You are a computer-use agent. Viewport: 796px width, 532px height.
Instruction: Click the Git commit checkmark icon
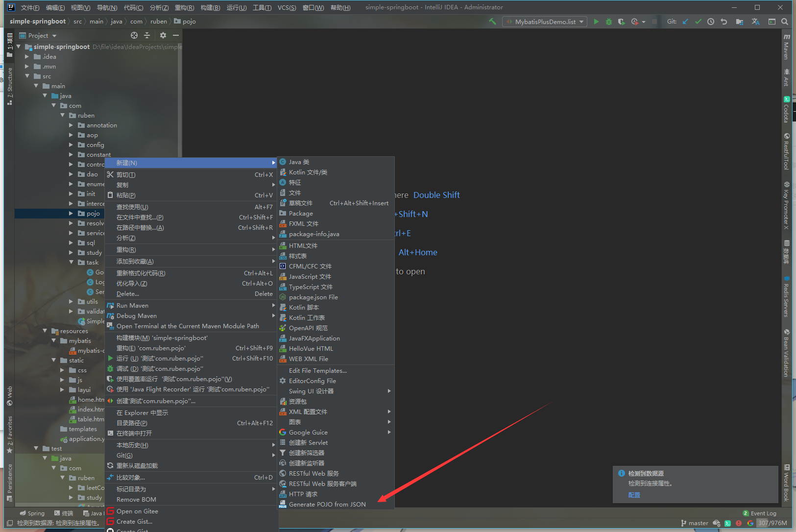click(x=698, y=22)
